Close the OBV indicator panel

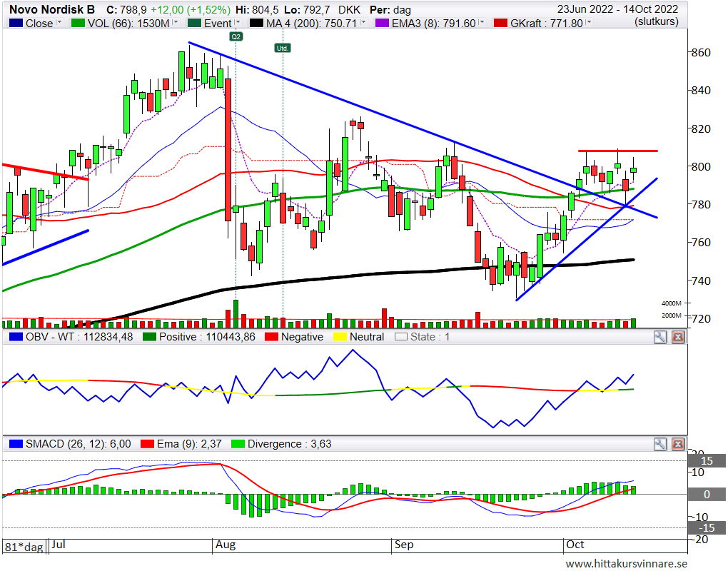click(x=678, y=337)
